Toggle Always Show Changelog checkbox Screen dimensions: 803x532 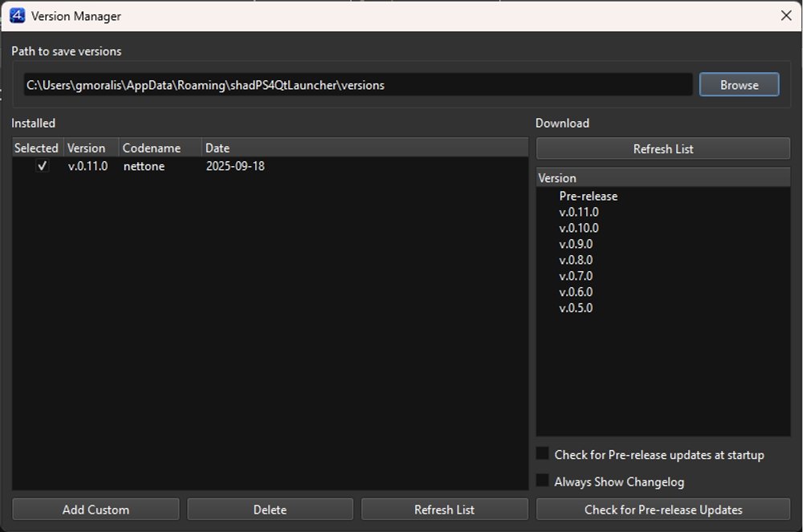click(544, 481)
